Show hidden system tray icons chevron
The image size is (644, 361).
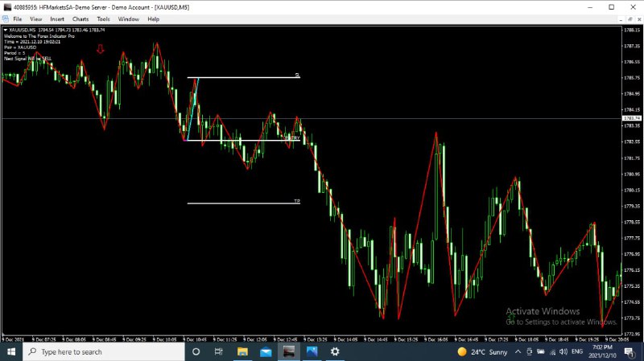coord(518,351)
